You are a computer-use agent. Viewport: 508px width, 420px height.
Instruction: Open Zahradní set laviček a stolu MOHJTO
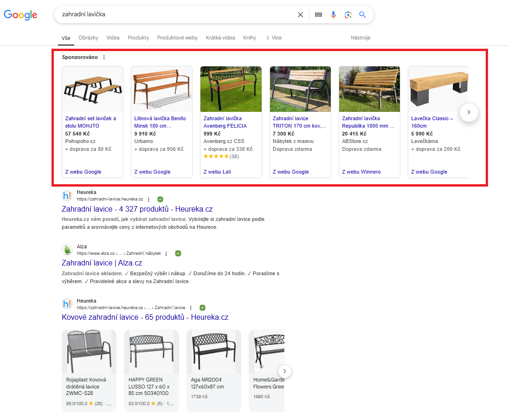point(90,122)
